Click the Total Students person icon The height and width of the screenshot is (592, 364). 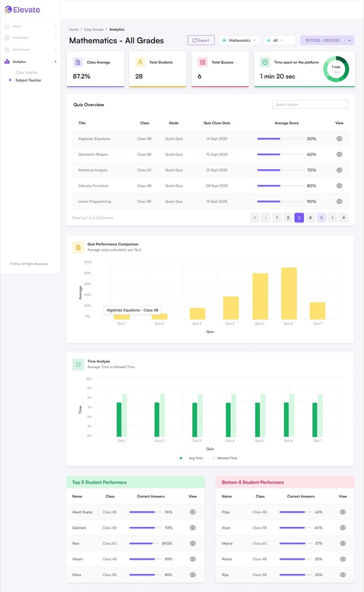tap(140, 62)
